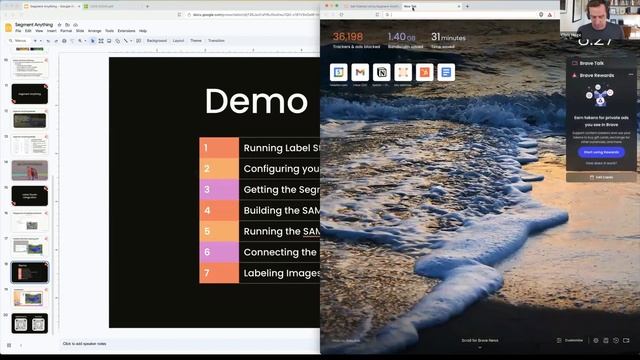Click the Menus search box in toolbar
This screenshot has height=360, width=640.
[19, 41]
